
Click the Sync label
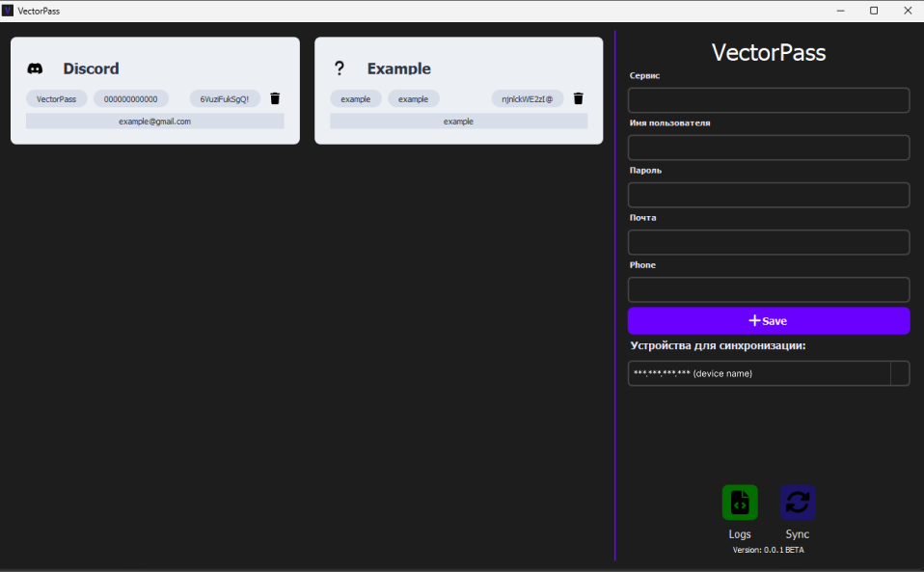click(x=798, y=534)
